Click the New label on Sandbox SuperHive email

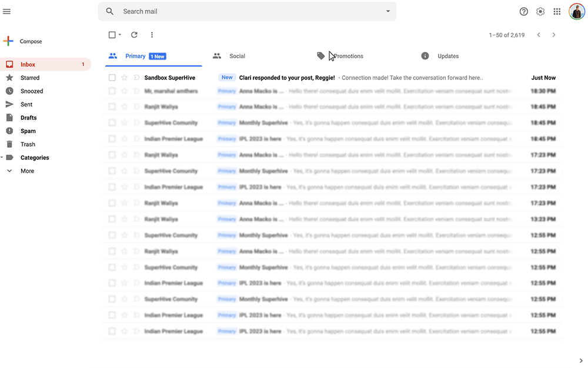[227, 77]
